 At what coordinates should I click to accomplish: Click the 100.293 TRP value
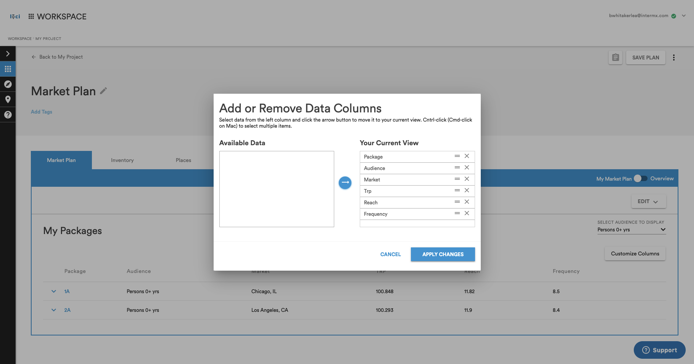pyautogui.click(x=384, y=310)
